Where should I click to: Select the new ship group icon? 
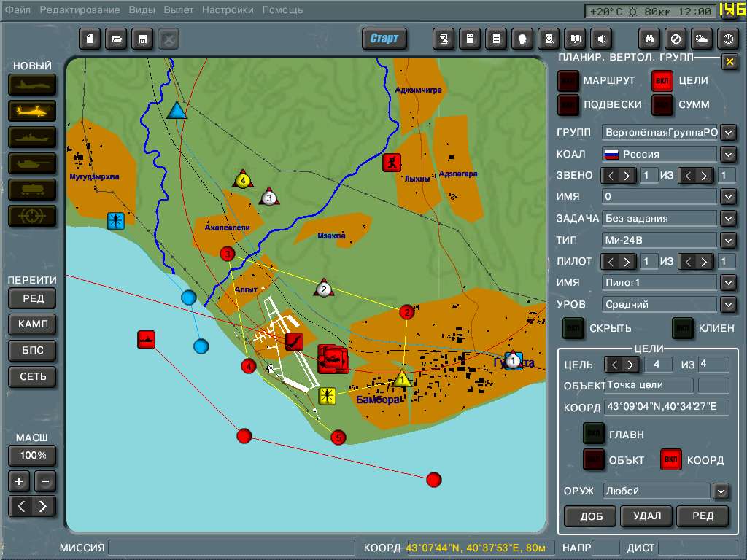click(32, 137)
